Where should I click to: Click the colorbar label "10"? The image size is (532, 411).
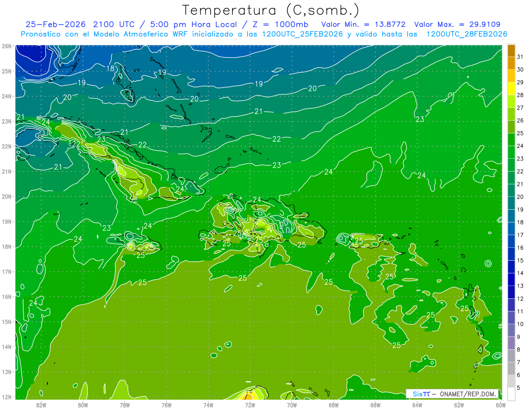[x=520, y=324]
